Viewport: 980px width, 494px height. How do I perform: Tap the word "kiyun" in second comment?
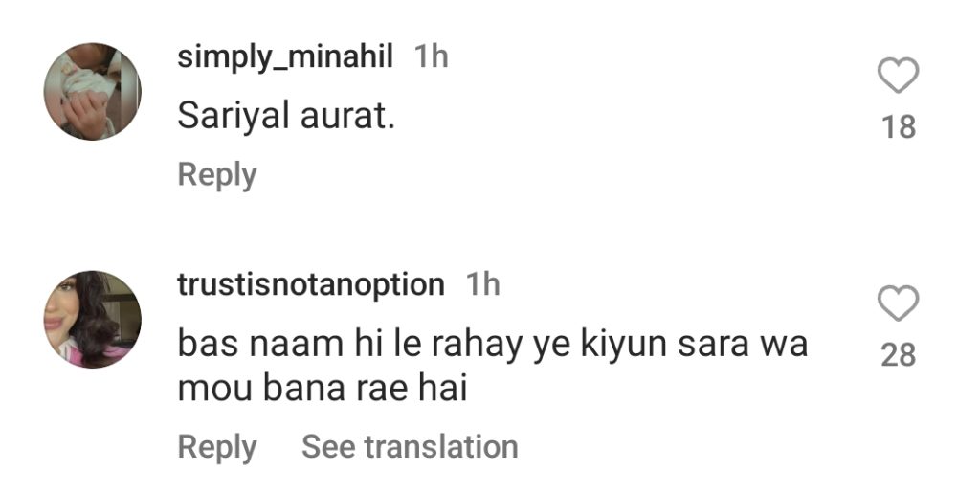[624, 346]
